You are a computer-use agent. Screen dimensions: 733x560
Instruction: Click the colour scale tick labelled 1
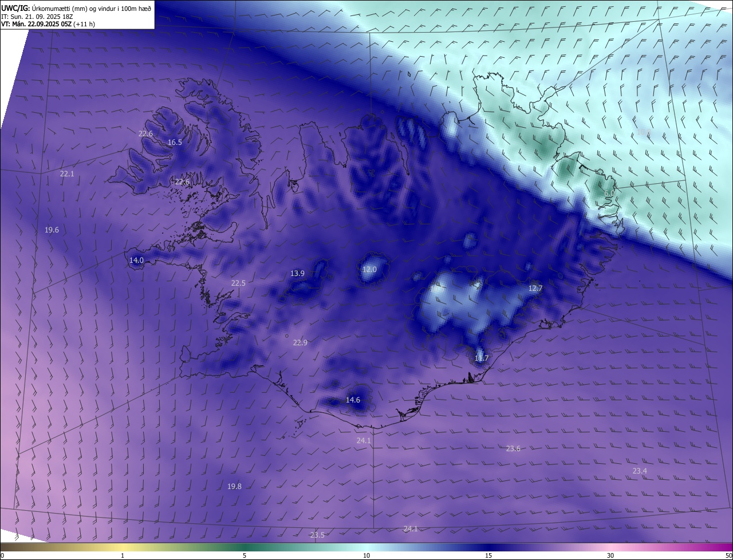click(123, 555)
